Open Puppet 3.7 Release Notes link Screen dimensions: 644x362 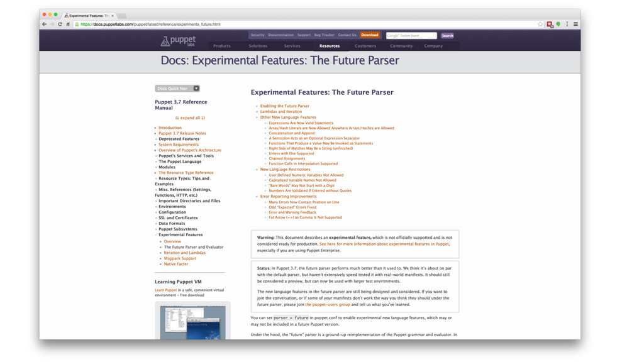(x=182, y=133)
